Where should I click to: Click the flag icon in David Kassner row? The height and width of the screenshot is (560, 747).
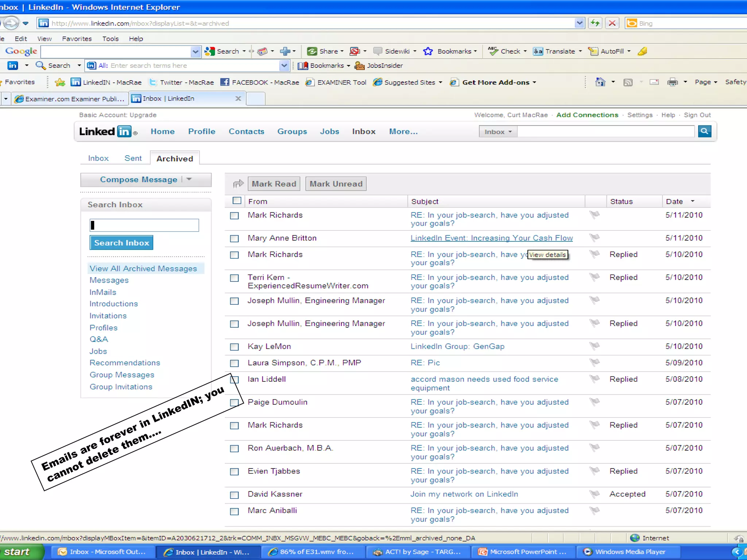coord(595,494)
